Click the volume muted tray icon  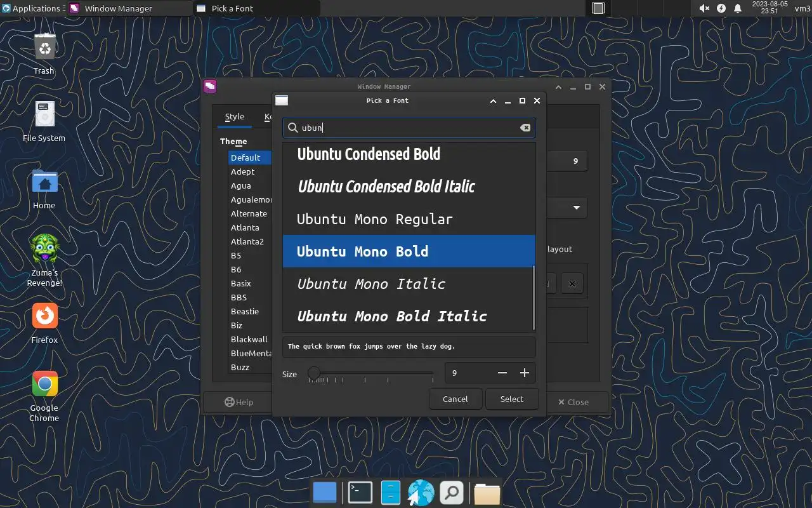click(x=704, y=8)
